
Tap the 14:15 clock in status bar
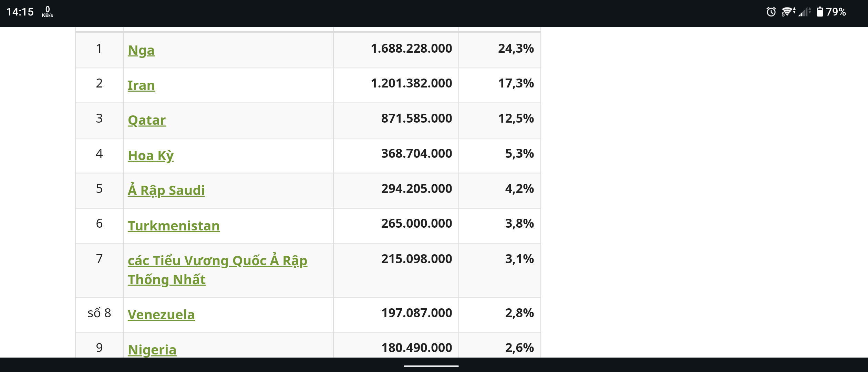pos(20,12)
